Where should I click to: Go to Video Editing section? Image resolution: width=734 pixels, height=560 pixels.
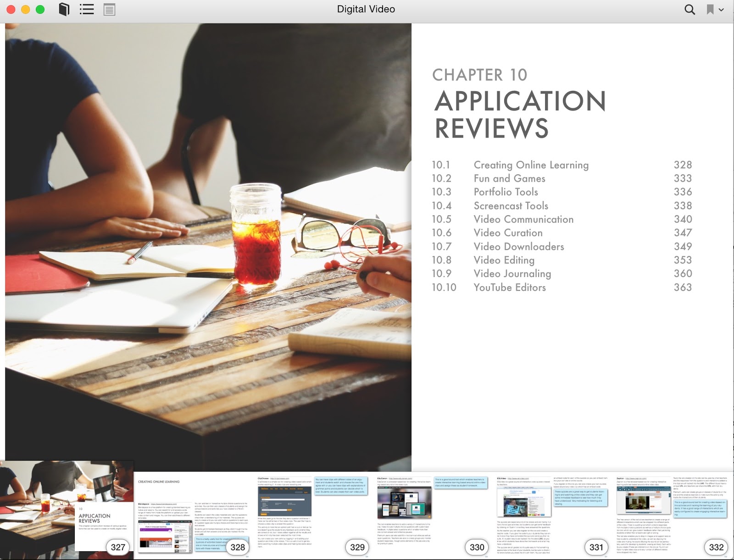(504, 260)
